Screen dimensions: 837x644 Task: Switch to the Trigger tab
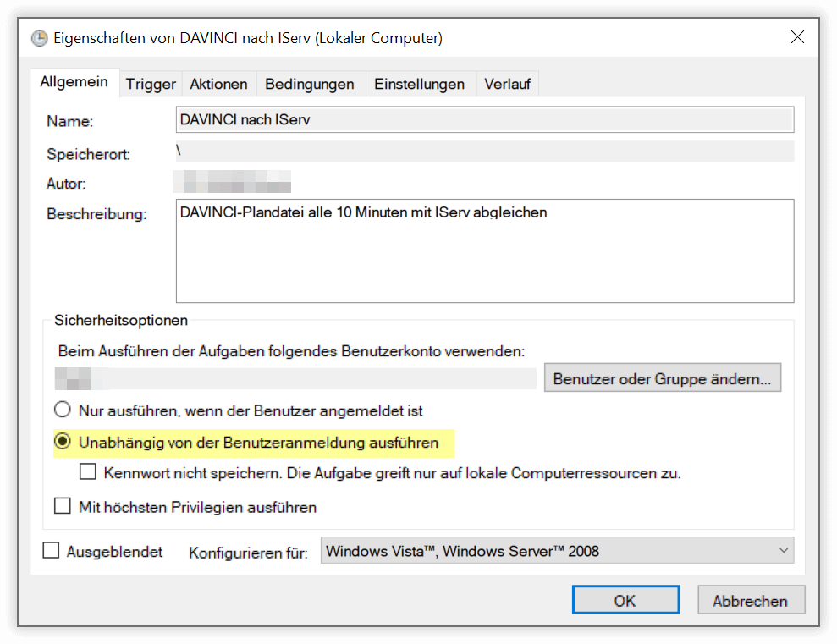(x=150, y=83)
